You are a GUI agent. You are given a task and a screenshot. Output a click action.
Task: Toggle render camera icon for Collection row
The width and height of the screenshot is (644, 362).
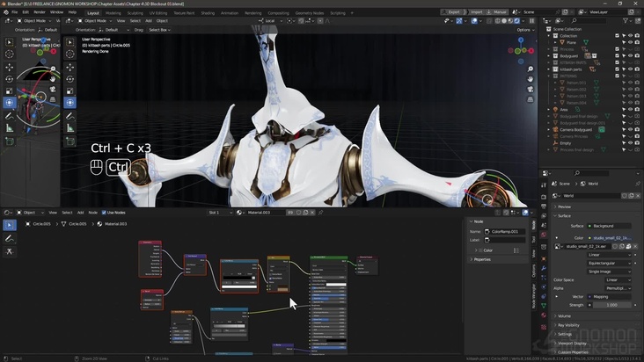pyautogui.click(x=637, y=36)
